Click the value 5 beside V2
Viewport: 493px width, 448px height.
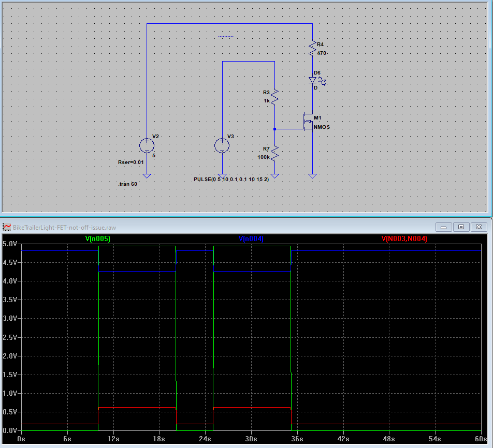pyautogui.click(x=154, y=156)
